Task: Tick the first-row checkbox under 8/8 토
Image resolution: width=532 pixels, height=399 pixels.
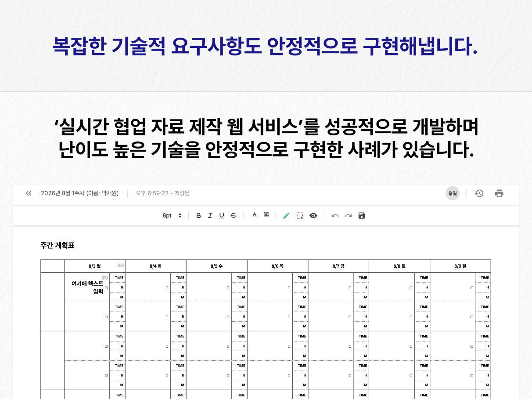Action: pyautogui.click(x=411, y=288)
